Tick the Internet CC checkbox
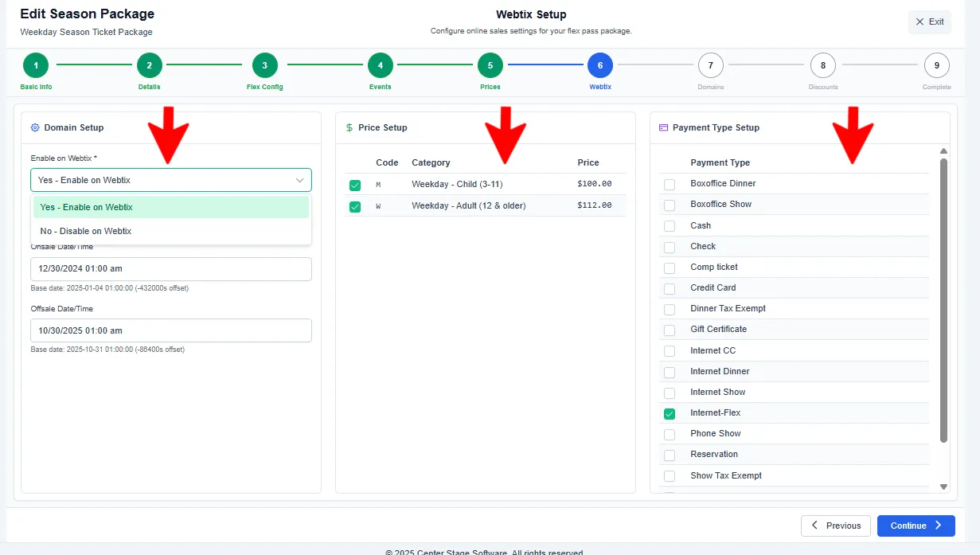Viewport: 980px width, 555px height. 670,351
